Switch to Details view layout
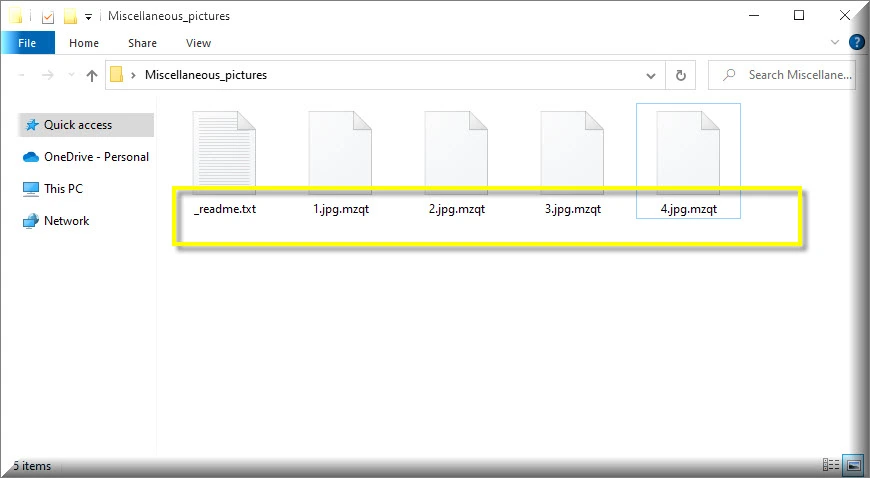This screenshot has width=870, height=478. (831, 464)
